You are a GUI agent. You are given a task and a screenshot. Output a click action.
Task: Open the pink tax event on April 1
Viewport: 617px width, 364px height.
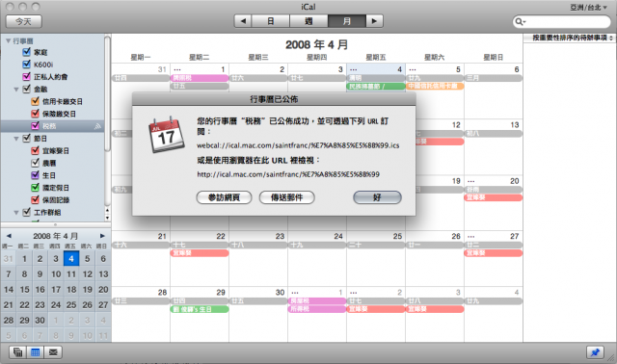tap(200, 78)
